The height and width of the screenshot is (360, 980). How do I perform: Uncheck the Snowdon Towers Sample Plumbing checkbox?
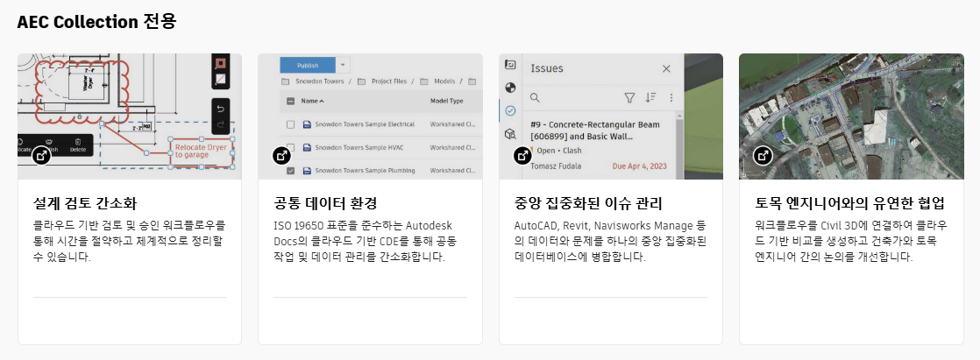(291, 170)
